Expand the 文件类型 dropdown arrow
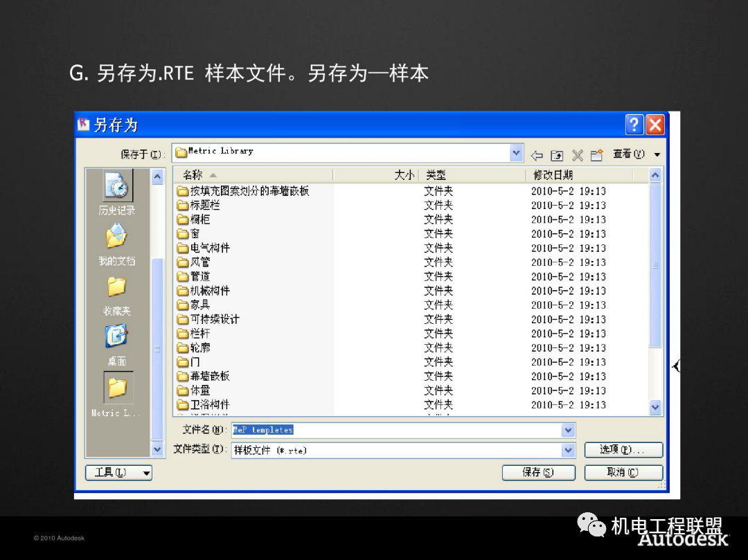Viewport: 748px width, 560px height. click(568, 450)
